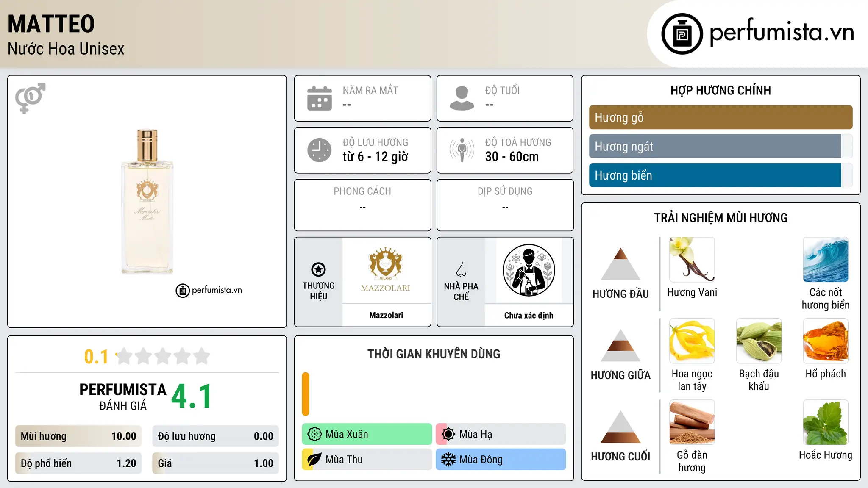Open the Các nốt hương biển note image
The image size is (868, 488).
coord(826,260)
